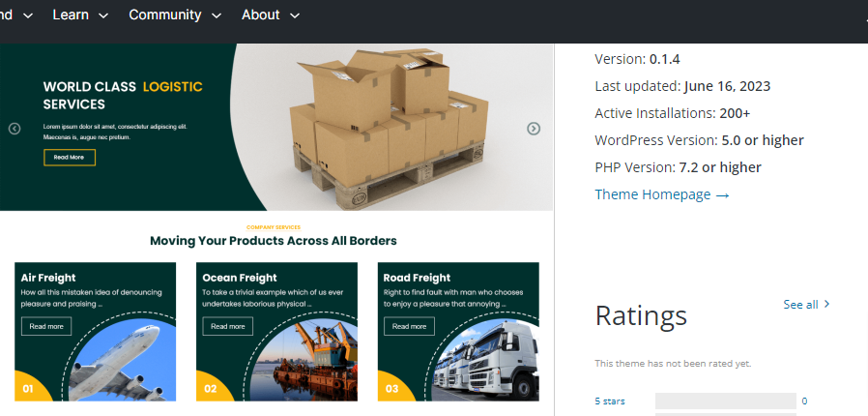
Task: Click the 5 stars rating bar
Action: 725,401
